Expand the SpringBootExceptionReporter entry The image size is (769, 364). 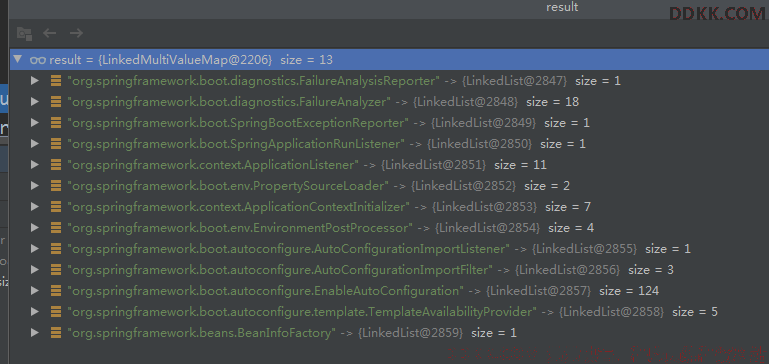point(34,123)
